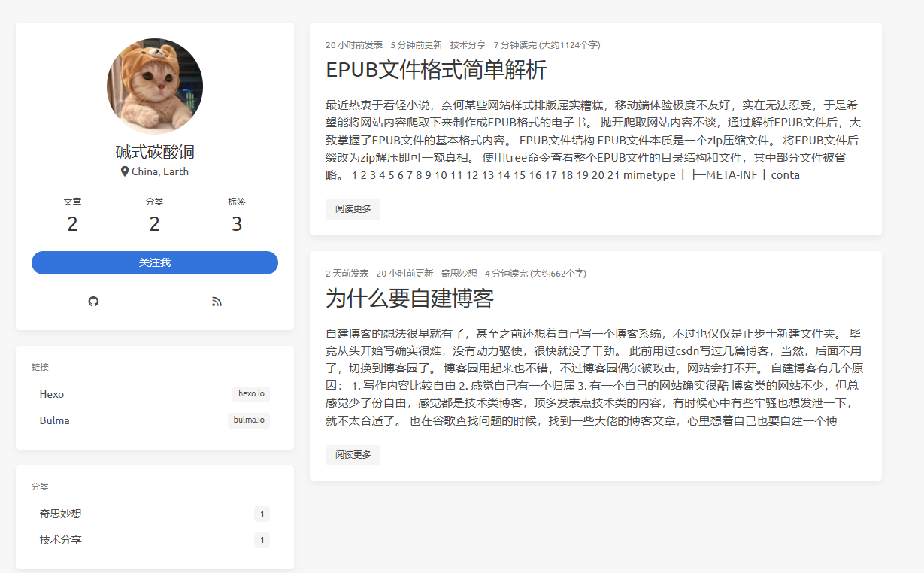
Task: Open article title 为什么要自建博客
Action: tap(409, 299)
